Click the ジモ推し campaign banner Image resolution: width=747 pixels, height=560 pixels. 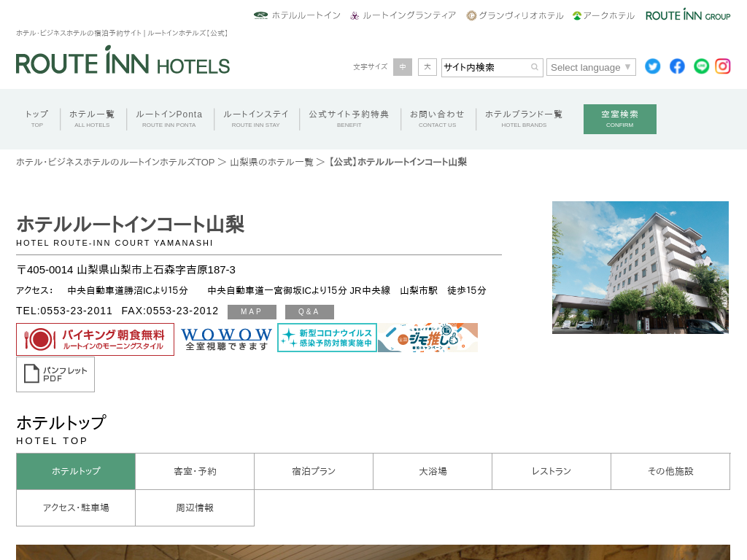point(427,338)
